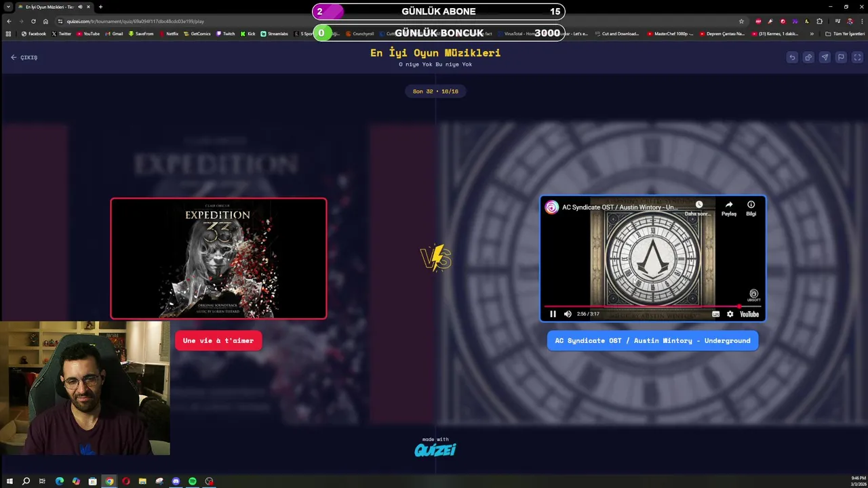Open Tüm Yer İşaretleri bookmarks folder
The height and width of the screenshot is (488, 868).
click(845, 33)
